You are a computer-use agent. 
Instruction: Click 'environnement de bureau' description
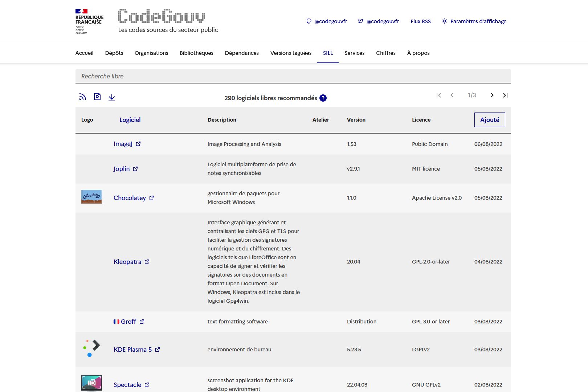pos(239,350)
